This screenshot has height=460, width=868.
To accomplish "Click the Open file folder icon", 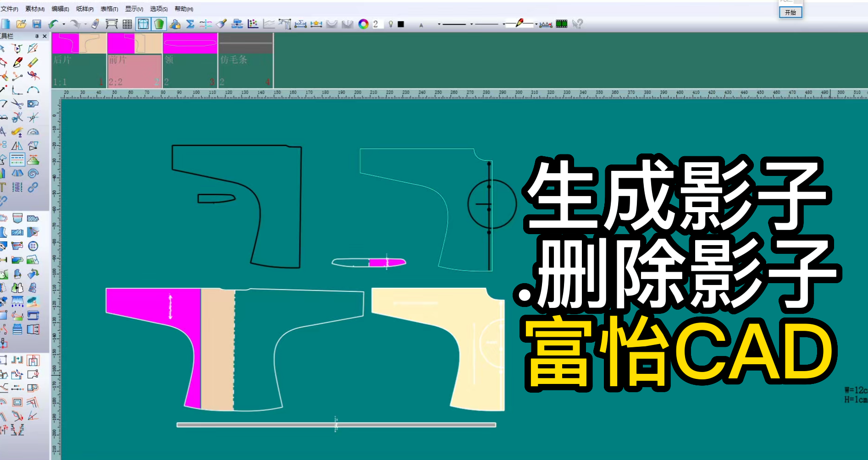I will (x=21, y=24).
